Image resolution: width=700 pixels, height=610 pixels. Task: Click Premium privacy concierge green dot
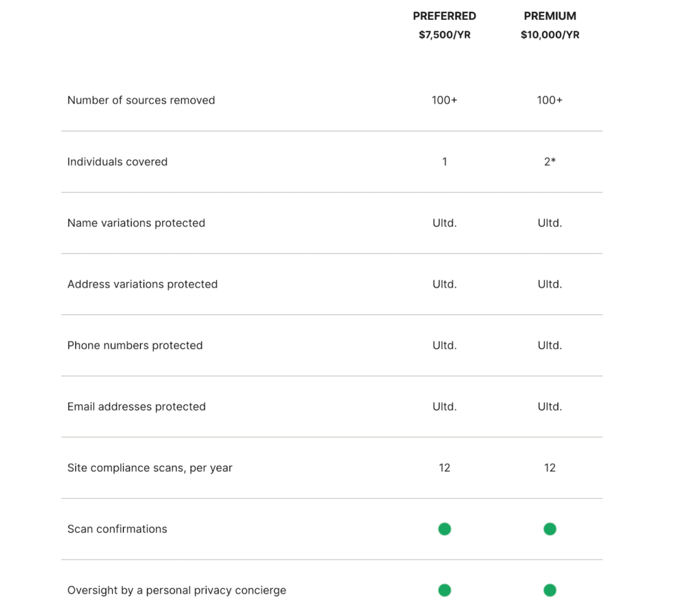550,590
